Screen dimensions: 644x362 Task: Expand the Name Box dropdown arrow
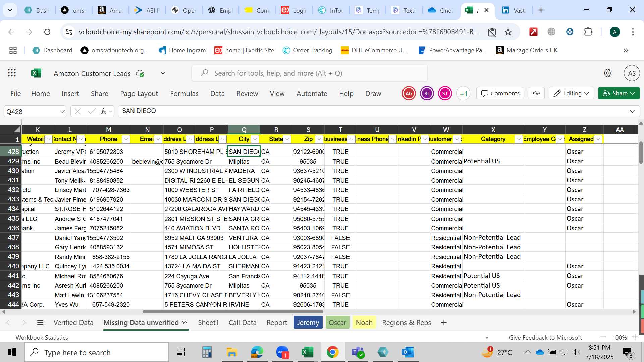tap(62, 112)
